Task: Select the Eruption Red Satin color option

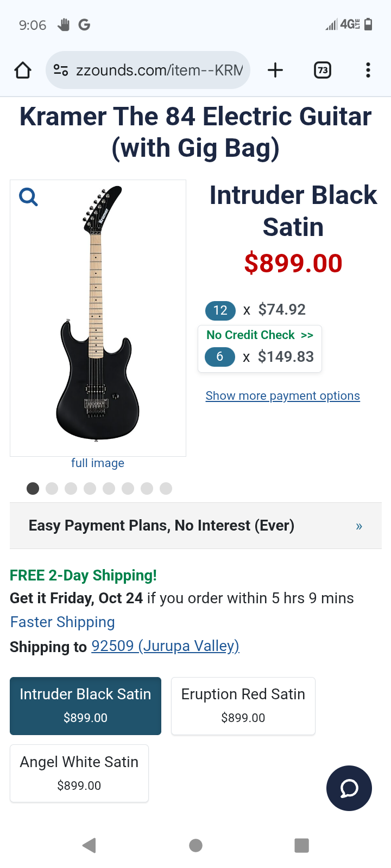Action: click(x=243, y=706)
